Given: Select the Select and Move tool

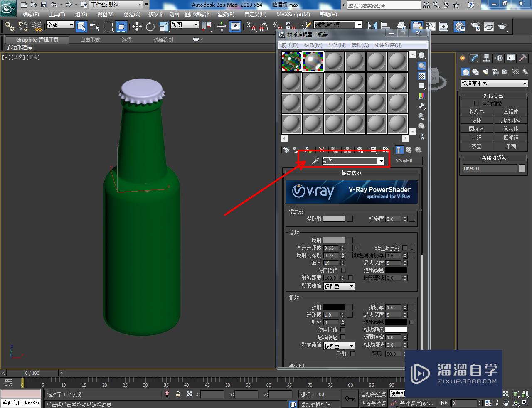Looking at the screenshot, I should coord(137,27).
